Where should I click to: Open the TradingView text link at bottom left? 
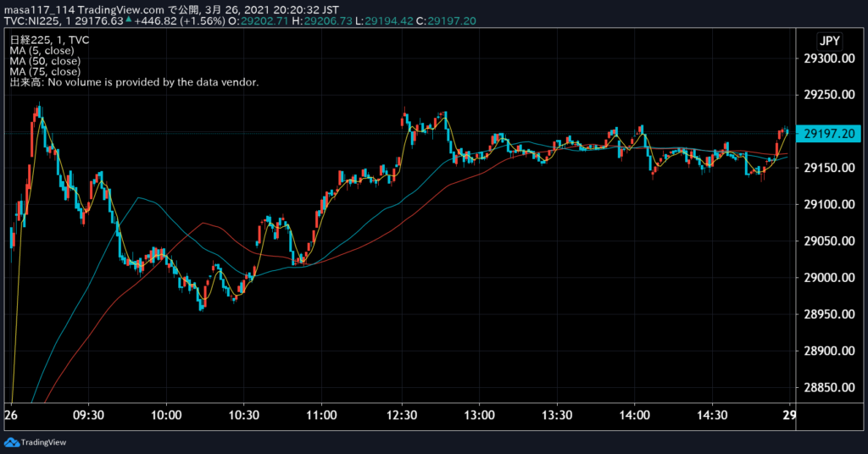43,442
